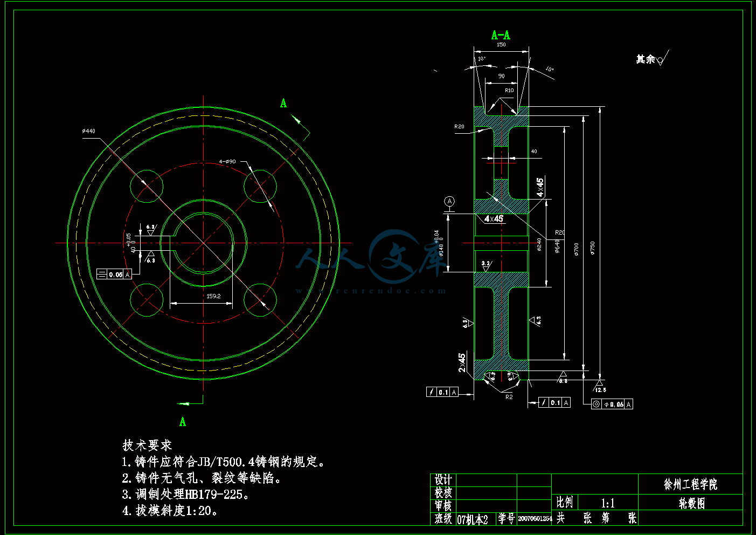Select the R2 radius label

509,397
